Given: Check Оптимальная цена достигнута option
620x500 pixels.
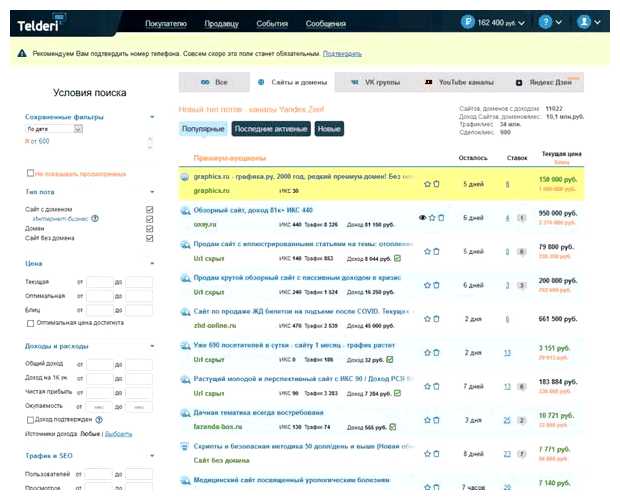Looking at the screenshot, I should 30,323.
